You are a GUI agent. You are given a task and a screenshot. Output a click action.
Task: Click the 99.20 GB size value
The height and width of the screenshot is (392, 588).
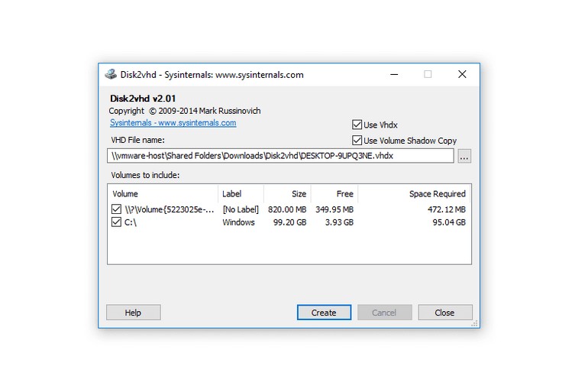click(290, 222)
